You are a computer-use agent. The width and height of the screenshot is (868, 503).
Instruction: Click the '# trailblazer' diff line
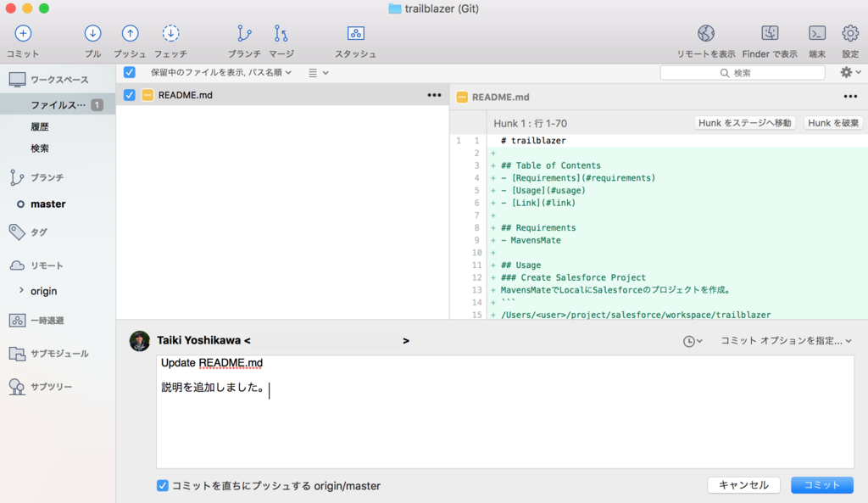(533, 141)
